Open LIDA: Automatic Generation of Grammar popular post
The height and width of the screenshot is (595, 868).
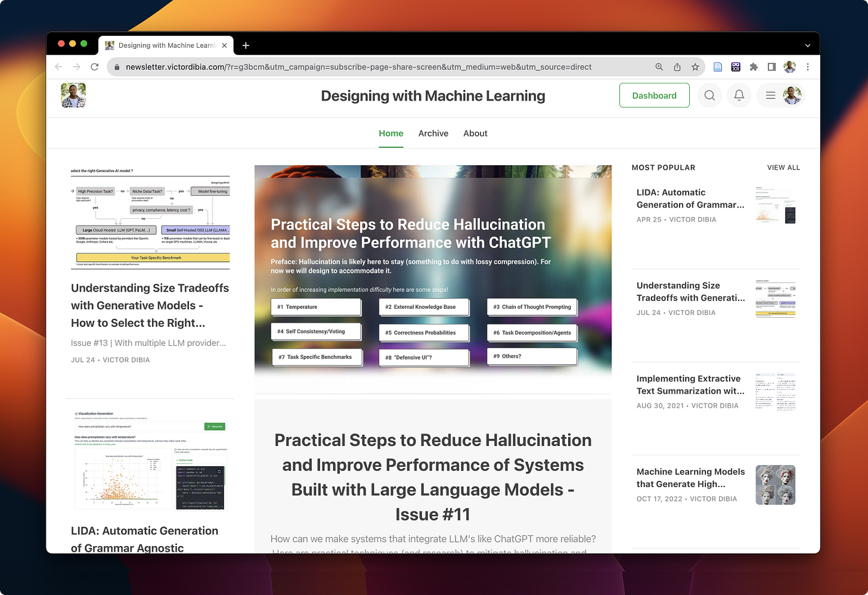click(x=690, y=199)
